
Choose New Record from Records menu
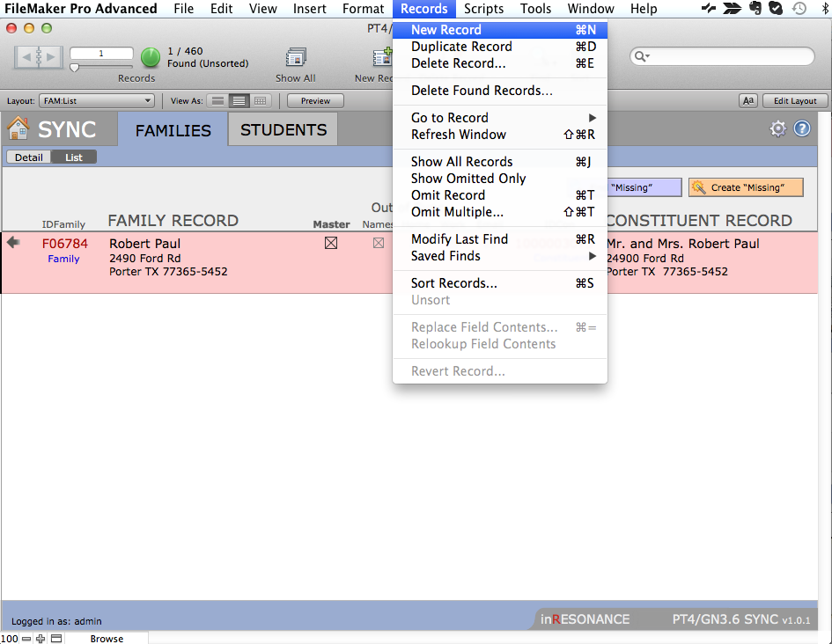click(500, 30)
